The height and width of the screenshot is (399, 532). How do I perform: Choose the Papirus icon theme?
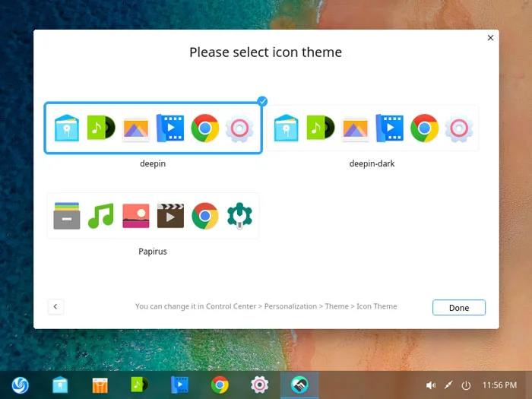click(x=153, y=216)
